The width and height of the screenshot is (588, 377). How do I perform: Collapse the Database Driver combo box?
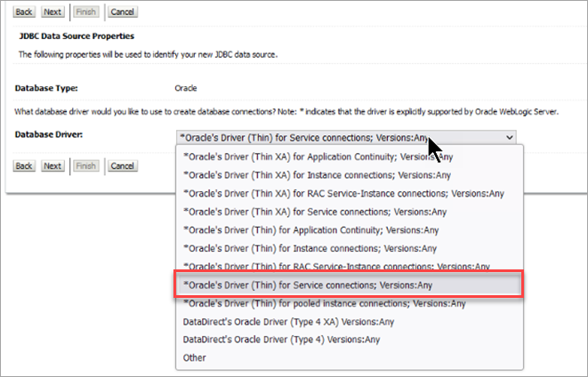tap(346, 138)
